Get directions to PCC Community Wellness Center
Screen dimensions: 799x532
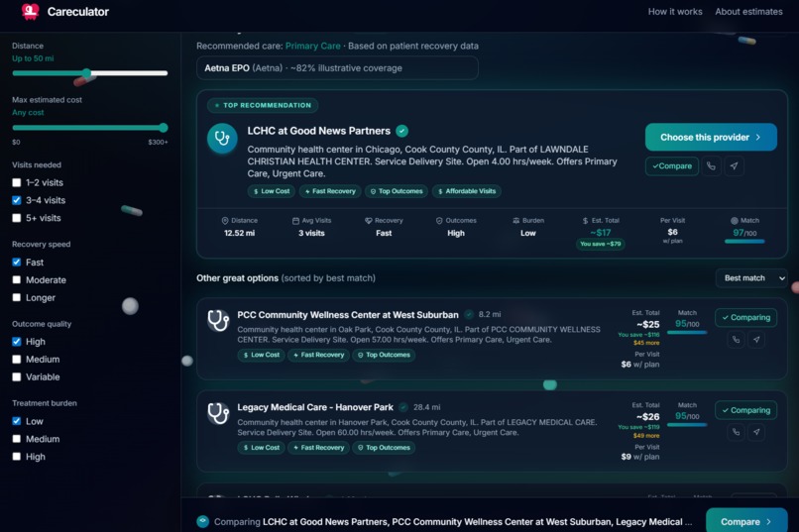coord(756,339)
